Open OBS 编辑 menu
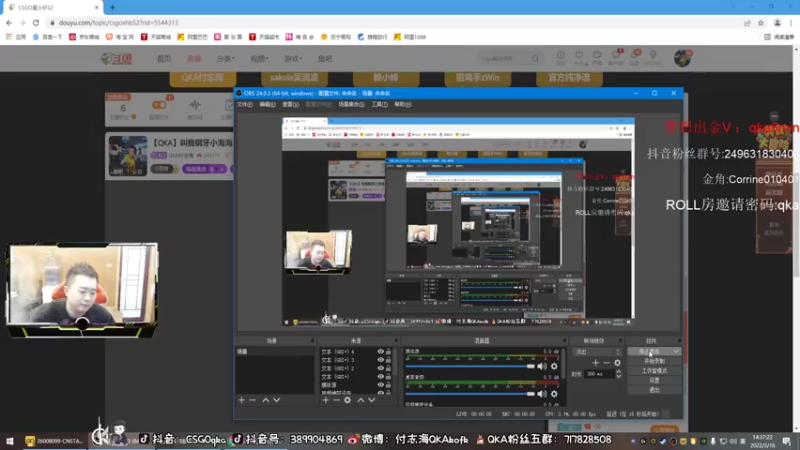 pos(267,105)
